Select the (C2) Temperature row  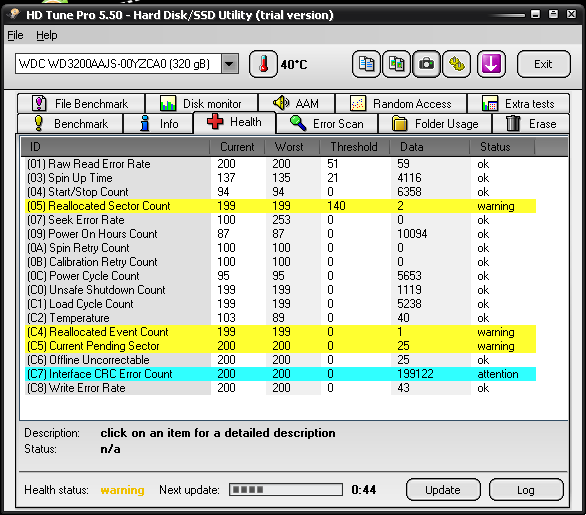click(x=280, y=318)
